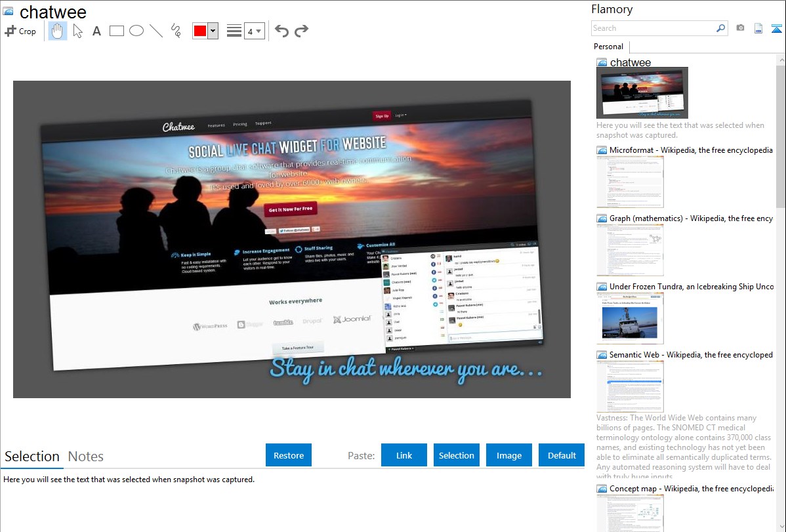Click the Paste Selection button

456,455
